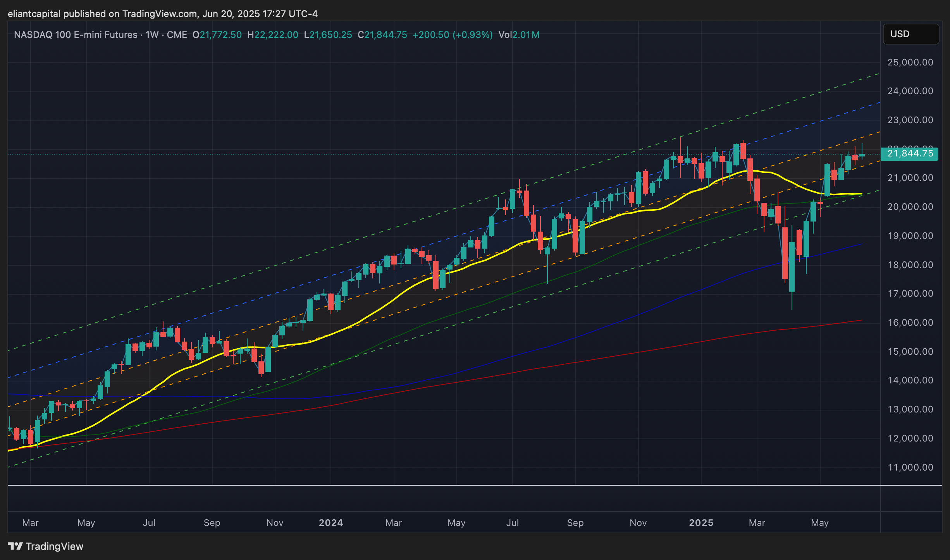This screenshot has width=950, height=560.
Task: Click the Close value C21,844.75
Action: coord(382,35)
